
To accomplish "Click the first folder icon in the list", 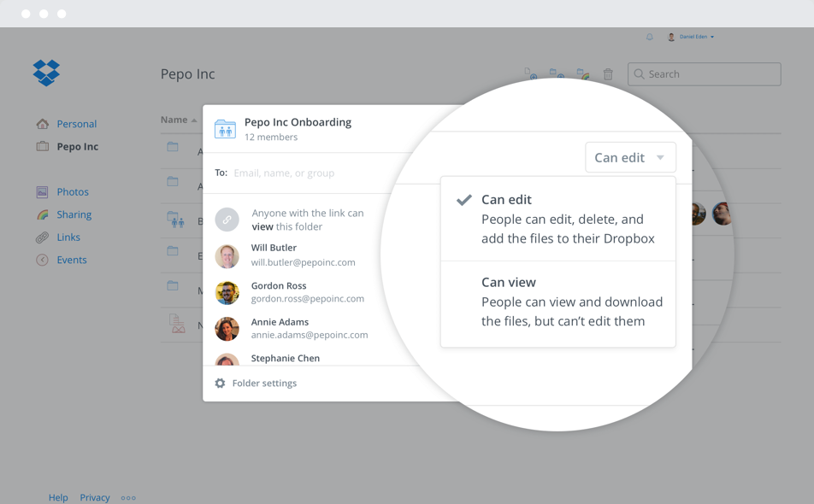I will 173,147.
